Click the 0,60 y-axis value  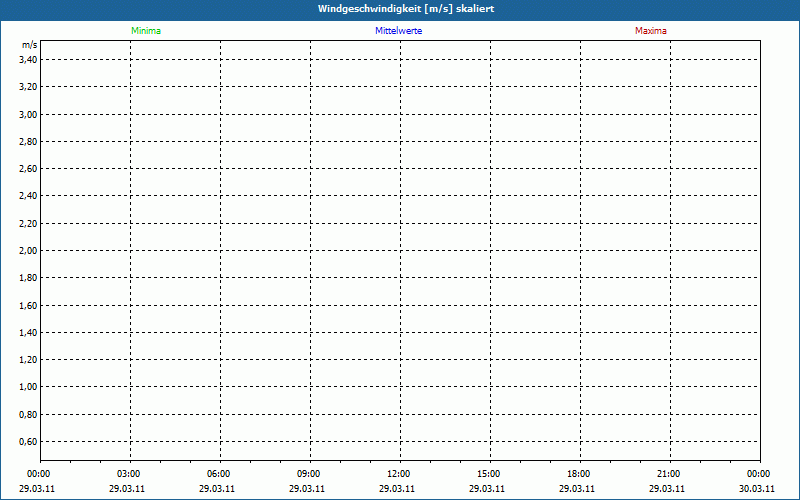[28, 441]
